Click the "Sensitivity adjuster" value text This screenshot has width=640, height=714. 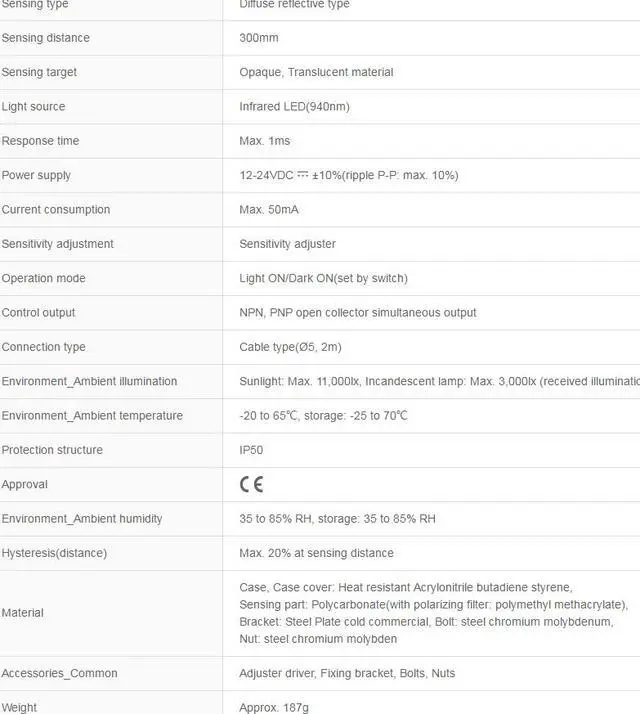coord(287,244)
